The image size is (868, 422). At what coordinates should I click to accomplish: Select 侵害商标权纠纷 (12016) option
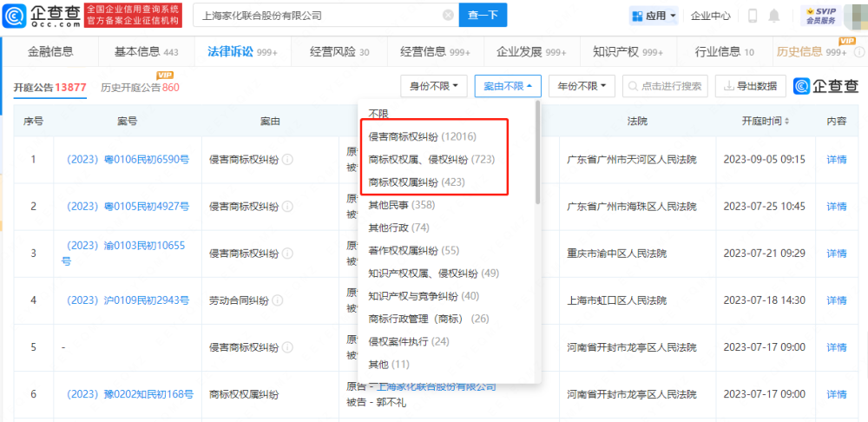click(423, 136)
